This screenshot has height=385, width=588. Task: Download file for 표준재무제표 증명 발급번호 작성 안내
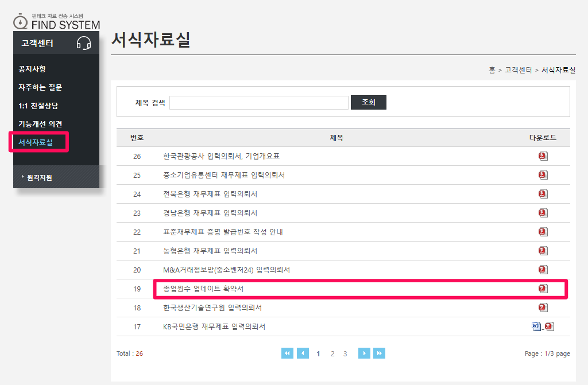543,232
